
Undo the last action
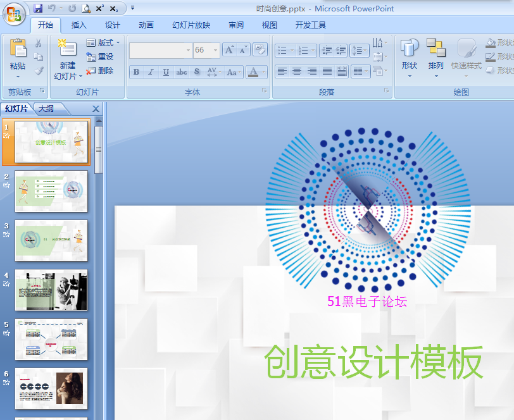(52, 8)
